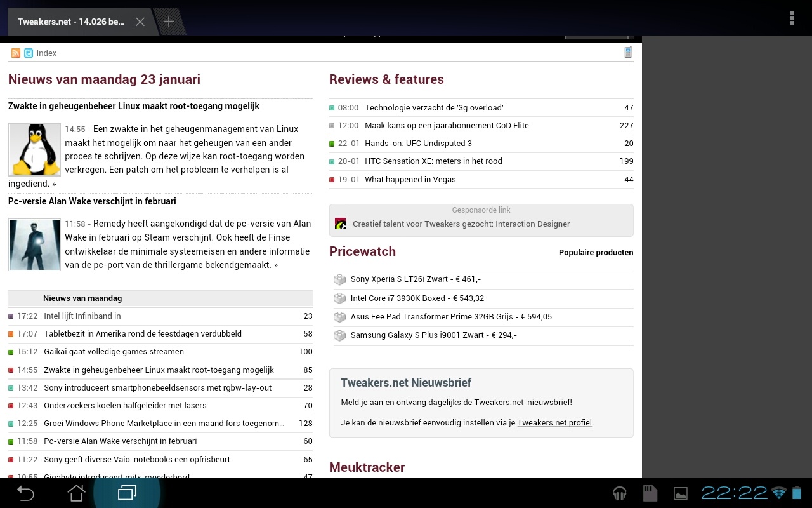The width and height of the screenshot is (812, 508).
Task: Click the Nieuws van maandag table header
Action: point(160,298)
